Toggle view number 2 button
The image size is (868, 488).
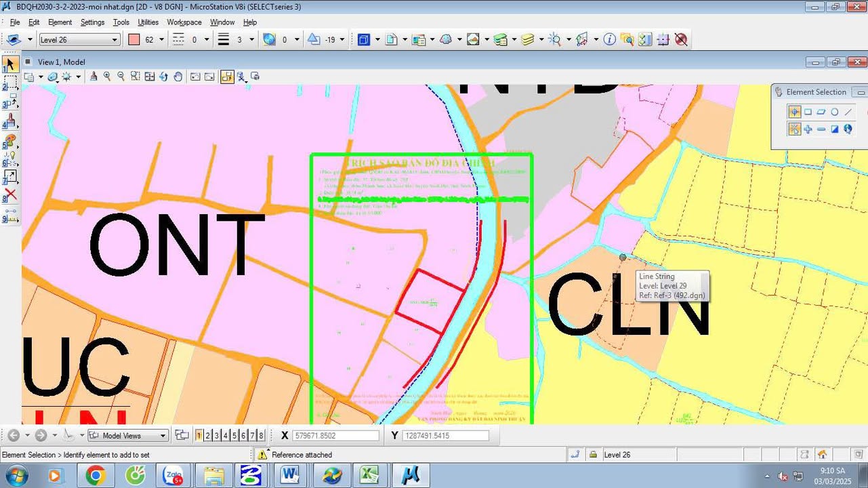207,436
